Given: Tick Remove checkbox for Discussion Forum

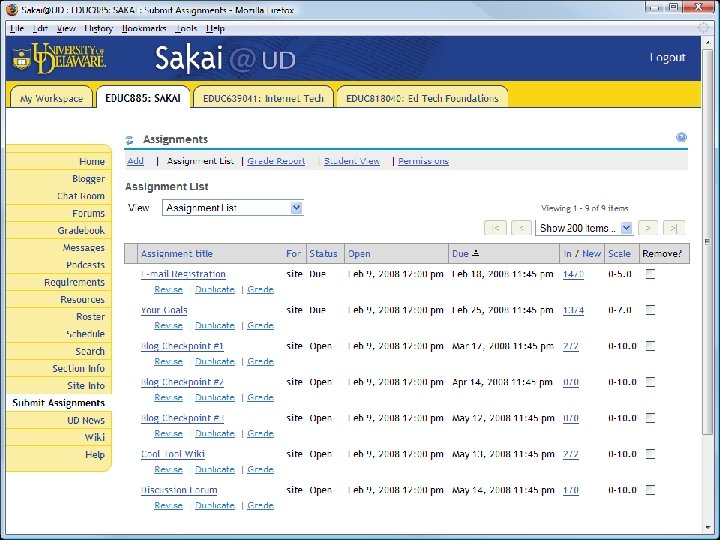Looking at the screenshot, I should tap(650, 490).
